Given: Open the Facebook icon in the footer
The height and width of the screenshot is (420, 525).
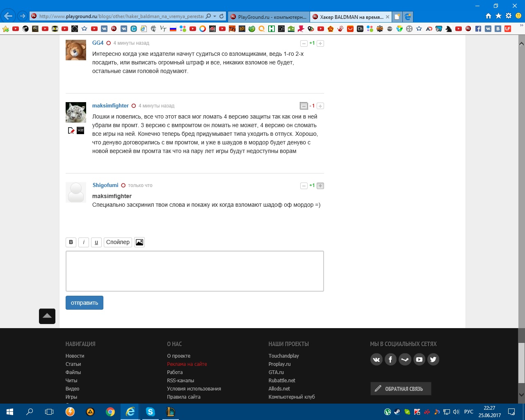Looking at the screenshot, I should 390,360.
